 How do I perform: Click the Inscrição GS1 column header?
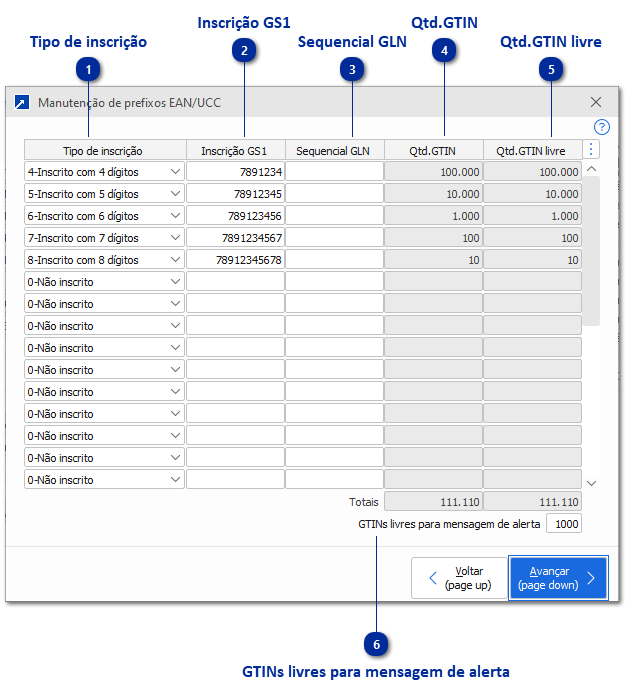[x=235, y=150]
